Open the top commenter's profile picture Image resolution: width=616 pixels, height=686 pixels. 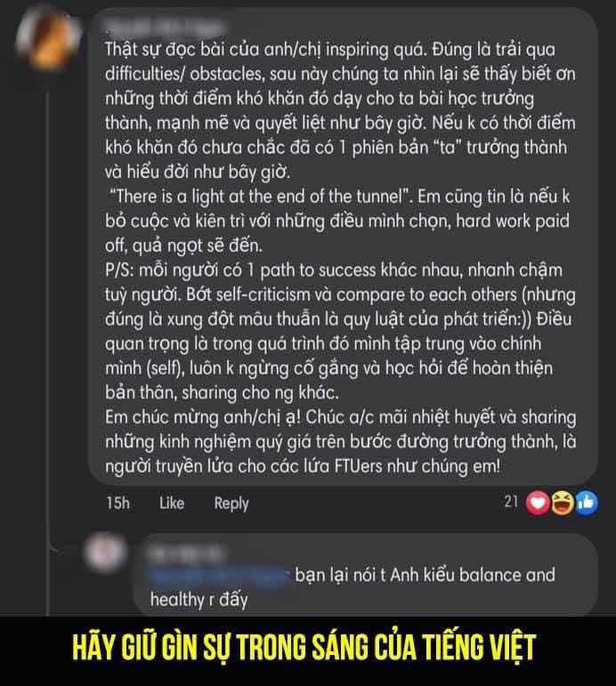(47, 38)
